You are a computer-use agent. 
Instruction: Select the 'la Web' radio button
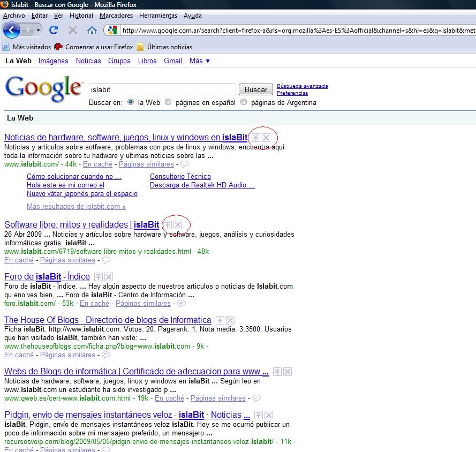(x=131, y=102)
